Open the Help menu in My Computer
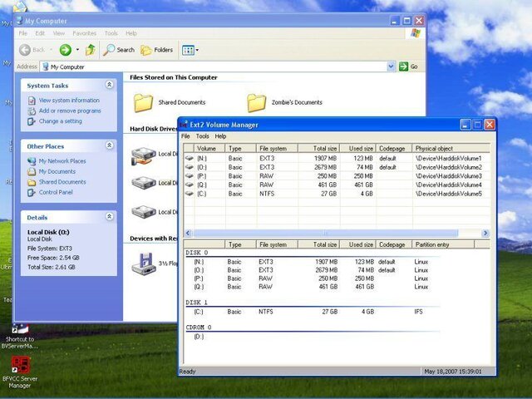Screen dimensions: 532x399 131,33
